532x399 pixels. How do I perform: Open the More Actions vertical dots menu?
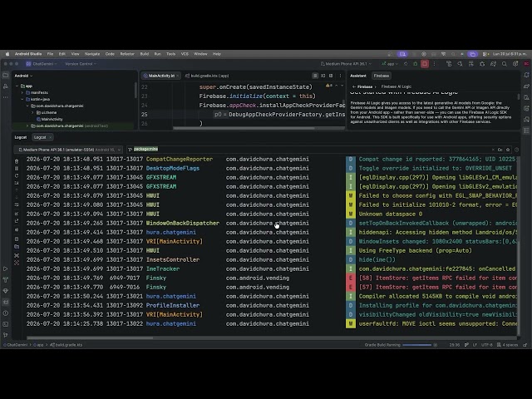click(x=434, y=64)
